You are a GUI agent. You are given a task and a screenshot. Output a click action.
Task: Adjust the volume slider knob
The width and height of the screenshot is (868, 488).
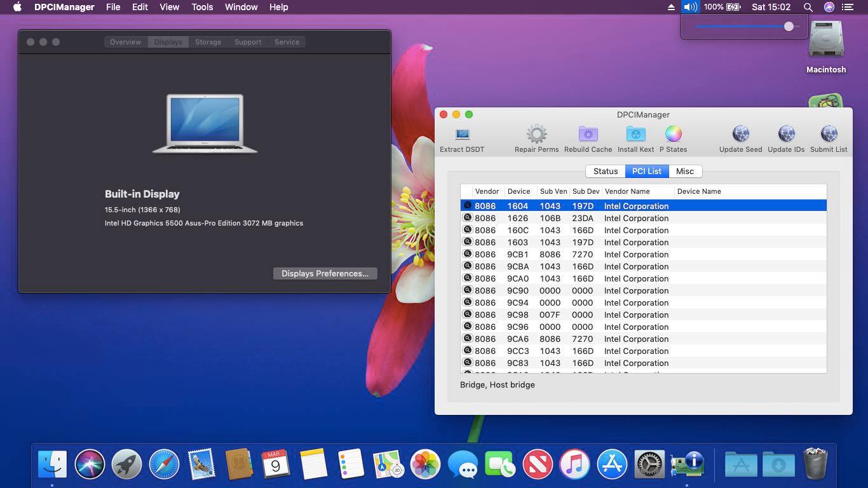(x=789, y=27)
